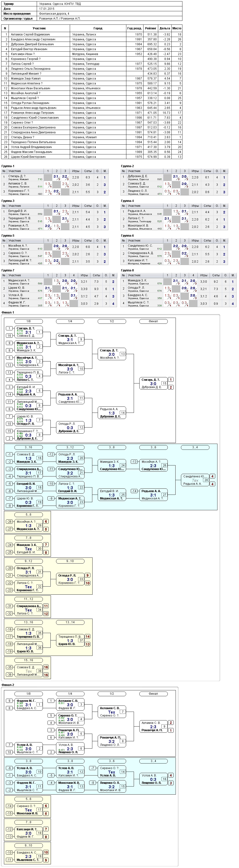Viewport: 239px width, 868px height.
Task: Click the Место column header in participants table
Action: pyautogui.click(x=177, y=28)
